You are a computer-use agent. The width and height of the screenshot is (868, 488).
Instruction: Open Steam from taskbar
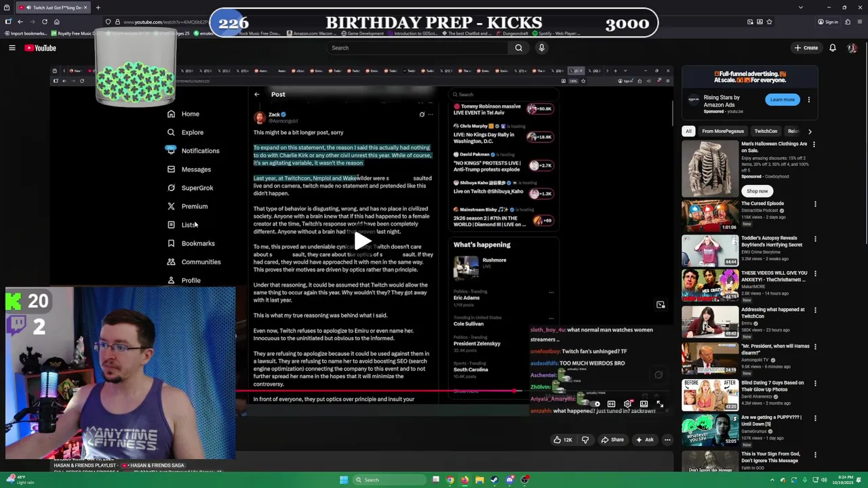click(x=494, y=480)
